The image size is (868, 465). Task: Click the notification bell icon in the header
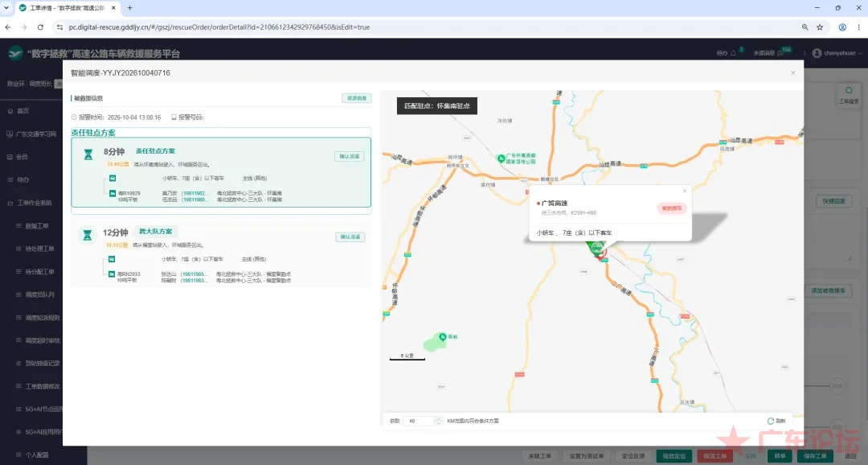[x=734, y=53]
